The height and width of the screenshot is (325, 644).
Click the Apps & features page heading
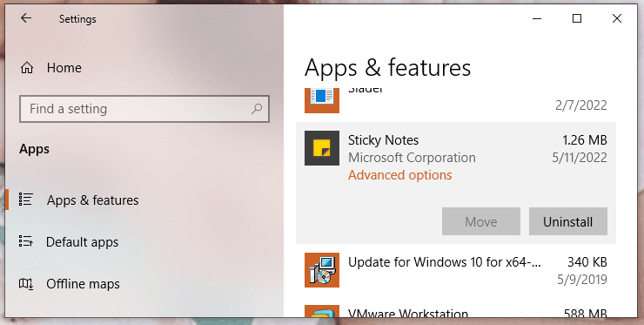coord(388,68)
